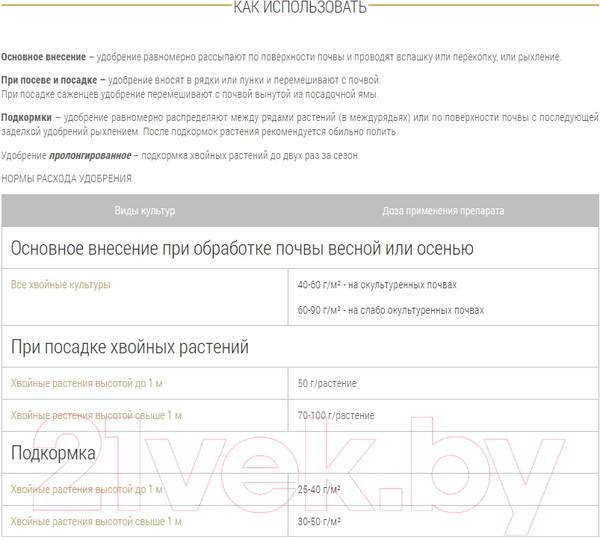Click the "НОРМЫ РАСХОДА УДОБРЕНИЯ" caption
This screenshot has height=537, width=600.
click(67, 178)
